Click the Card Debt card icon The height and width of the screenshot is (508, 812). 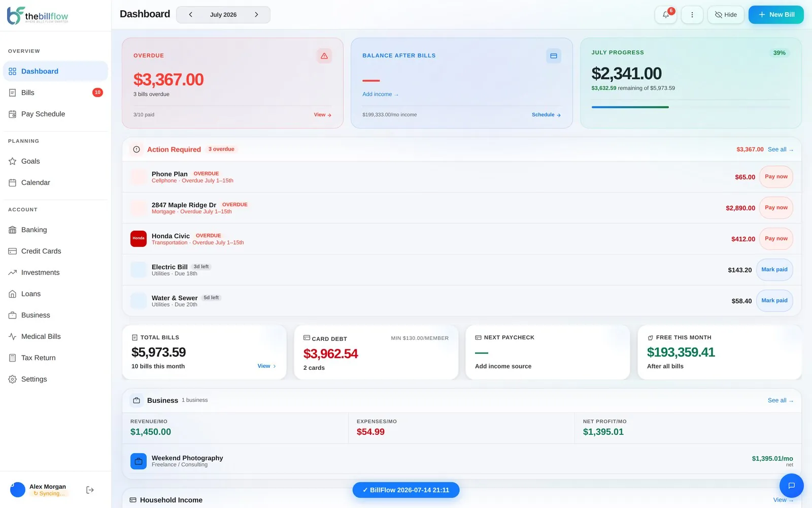[307, 338]
